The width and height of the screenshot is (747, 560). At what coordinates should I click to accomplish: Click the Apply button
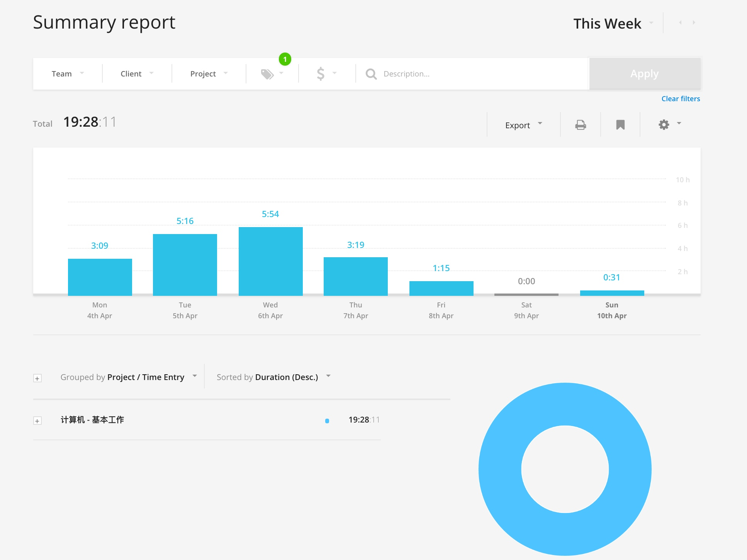[x=645, y=74]
